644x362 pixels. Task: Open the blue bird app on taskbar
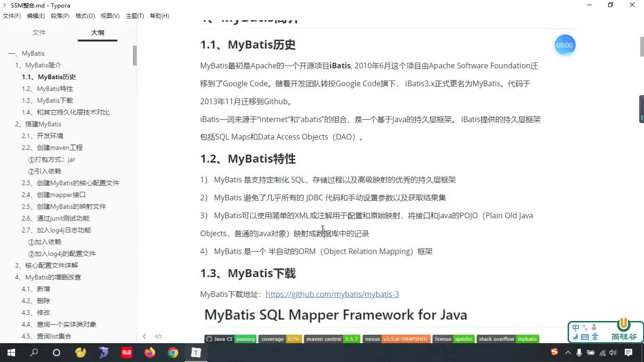click(x=104, y=353)
